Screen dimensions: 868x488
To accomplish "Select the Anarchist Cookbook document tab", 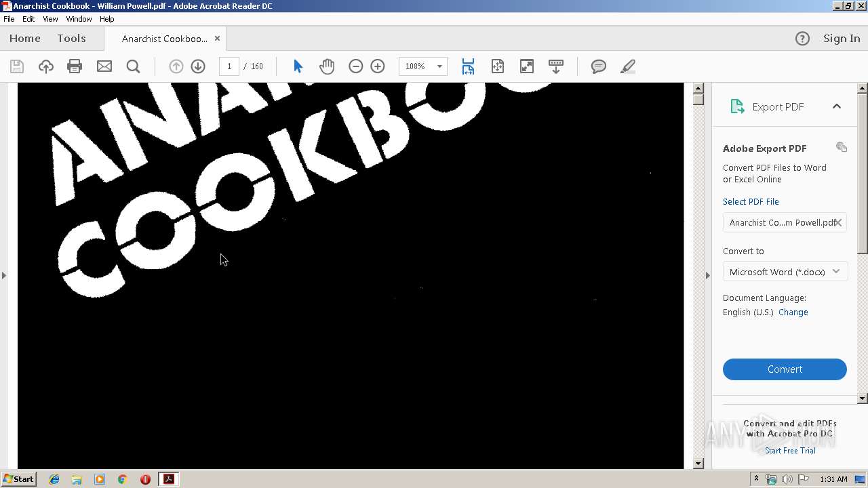I will click(x=164, y=39).
